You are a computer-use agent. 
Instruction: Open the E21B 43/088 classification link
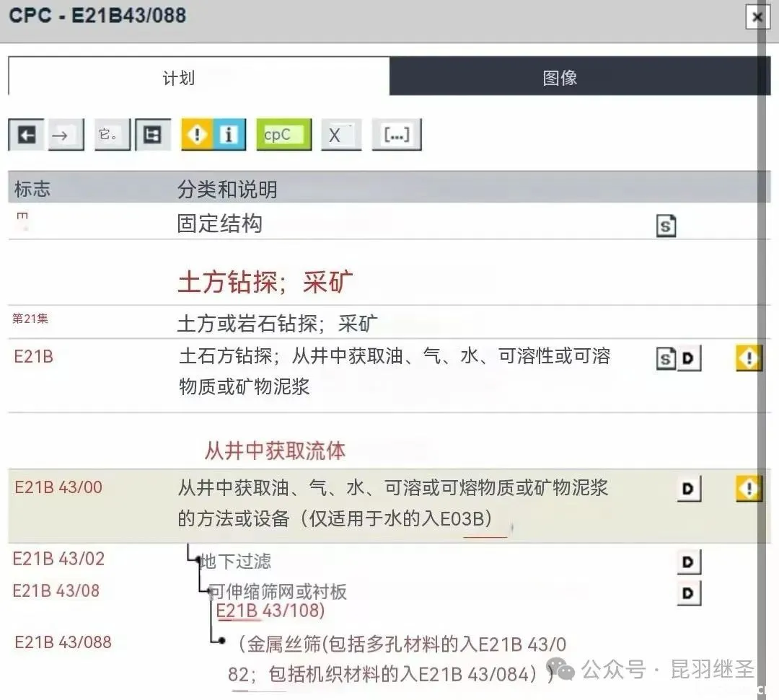[63, 642]
